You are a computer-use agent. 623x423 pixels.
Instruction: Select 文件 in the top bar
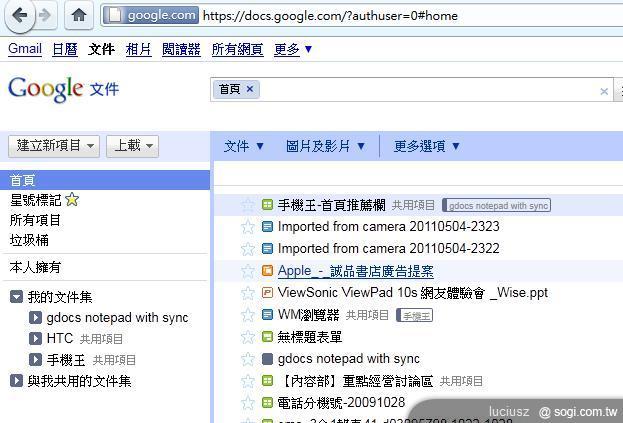pos(101,49)
